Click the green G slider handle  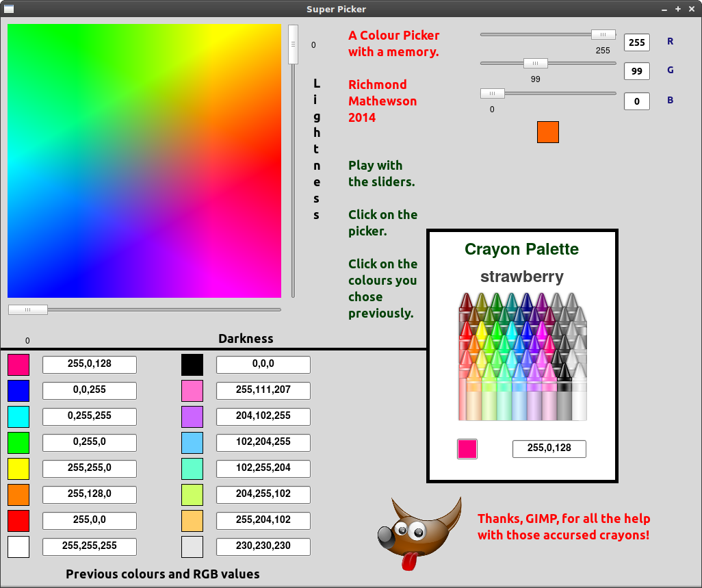[x=536, y=64]
